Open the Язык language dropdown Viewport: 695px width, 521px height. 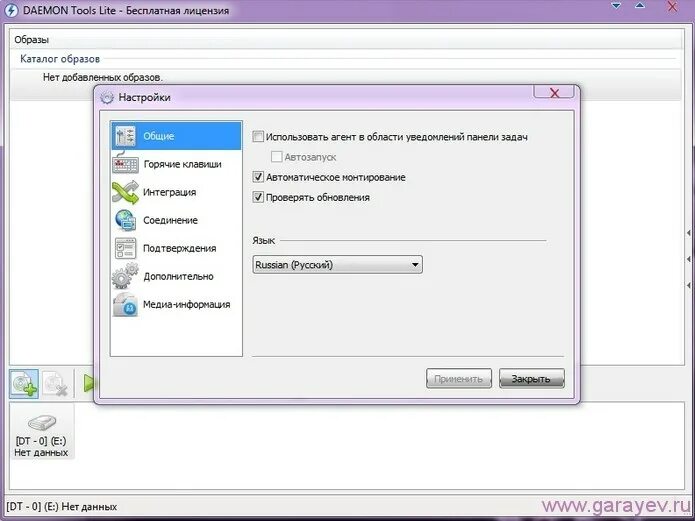click(x=337, y=265)
